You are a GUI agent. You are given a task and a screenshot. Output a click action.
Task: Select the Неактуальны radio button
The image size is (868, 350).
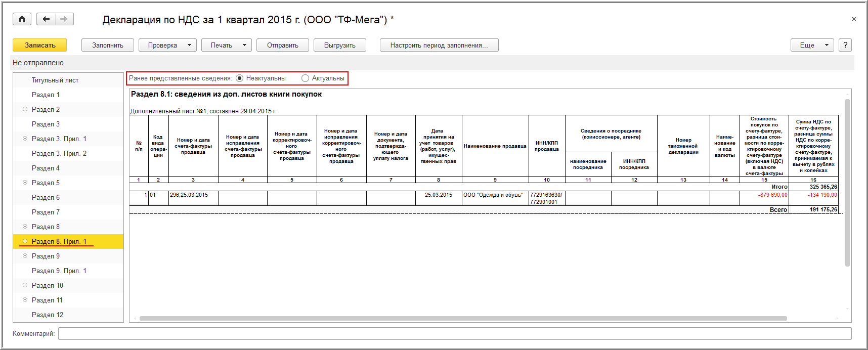[x=240, y=78]
